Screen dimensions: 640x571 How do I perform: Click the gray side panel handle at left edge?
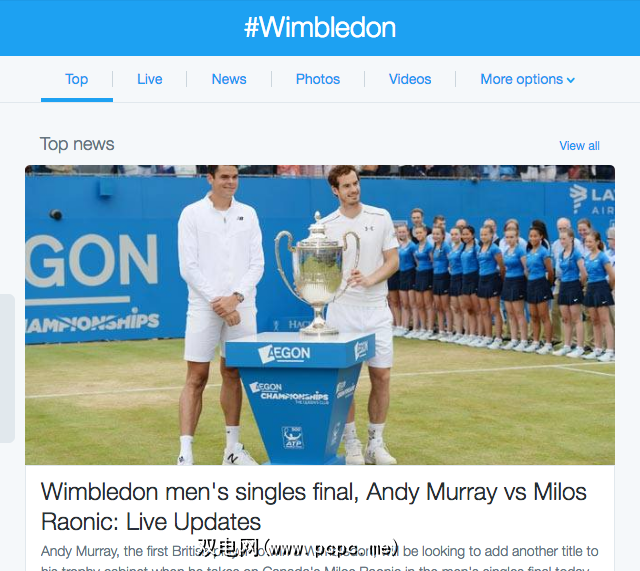click(7, 368)
